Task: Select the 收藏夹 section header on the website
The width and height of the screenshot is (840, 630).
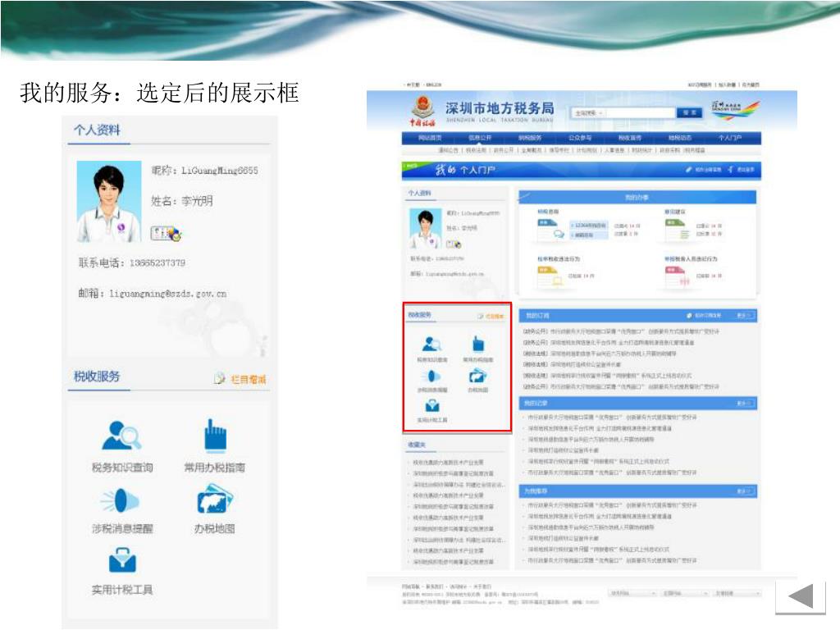Action: point(417,445)
